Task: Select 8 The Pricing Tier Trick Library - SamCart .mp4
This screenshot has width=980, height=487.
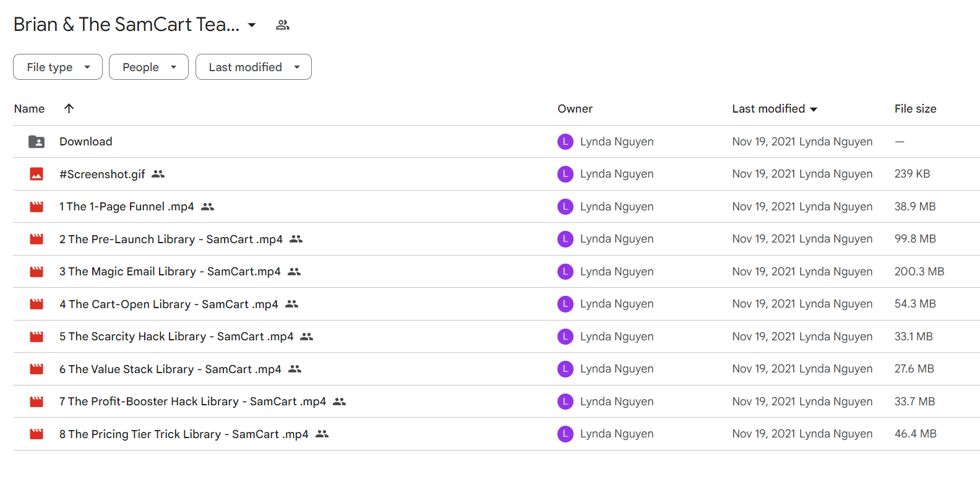Action: (x=184, y=434)
